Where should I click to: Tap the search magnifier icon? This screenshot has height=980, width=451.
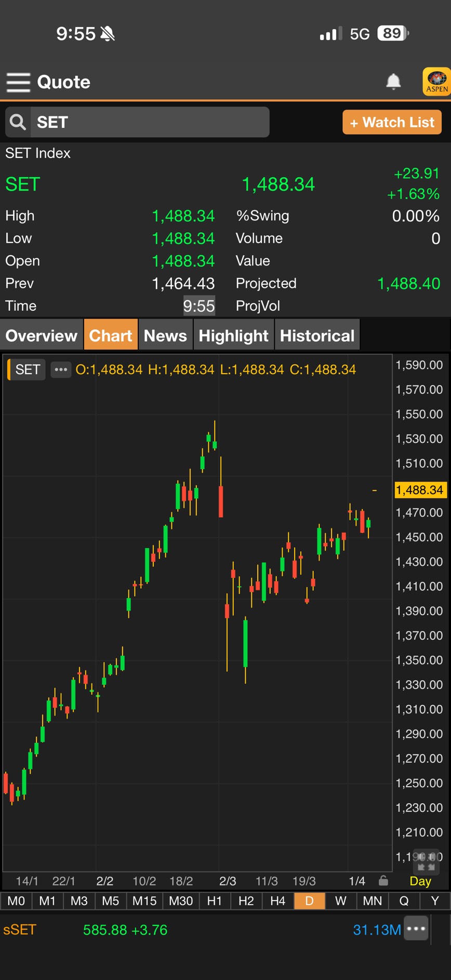coord(18,122)
